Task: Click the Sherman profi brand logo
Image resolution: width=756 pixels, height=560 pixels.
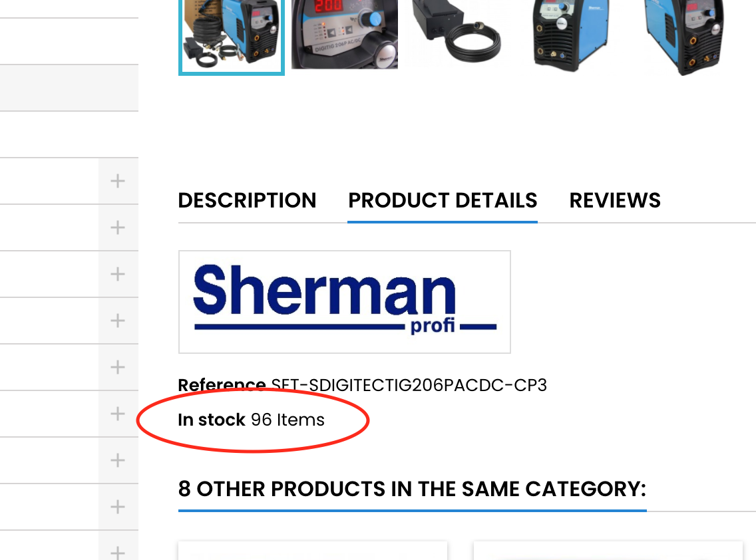Action: click(x=344, y=302)
